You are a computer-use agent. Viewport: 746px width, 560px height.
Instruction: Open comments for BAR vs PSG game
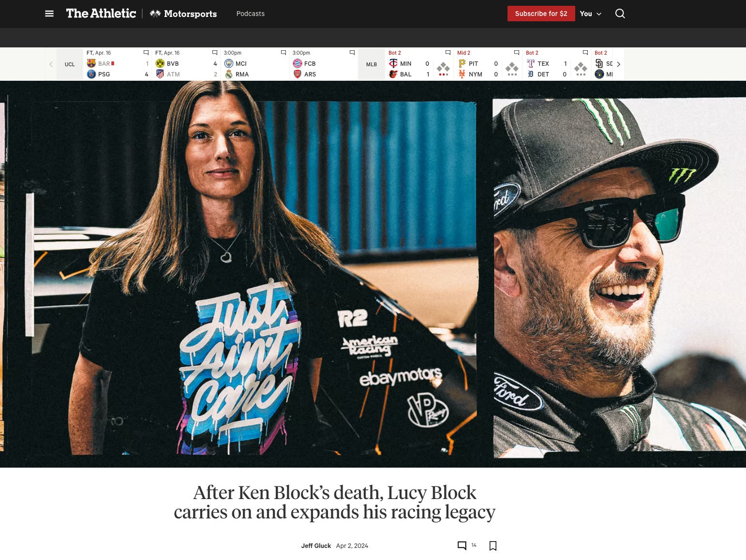(146, 53)
